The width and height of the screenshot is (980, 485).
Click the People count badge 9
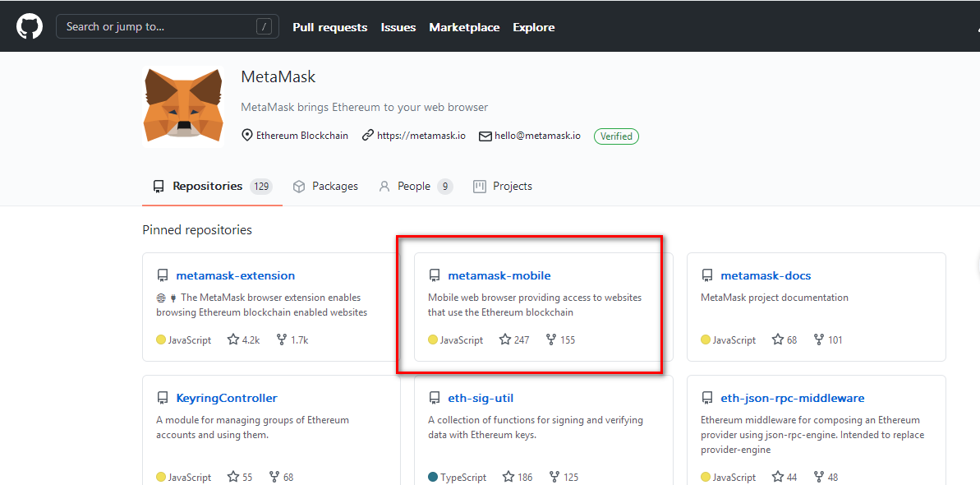(x=445, y=186)
